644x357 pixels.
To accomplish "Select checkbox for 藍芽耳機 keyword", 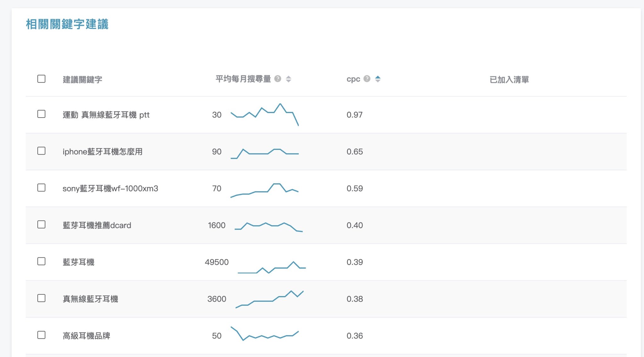I will tap(41, 261).
